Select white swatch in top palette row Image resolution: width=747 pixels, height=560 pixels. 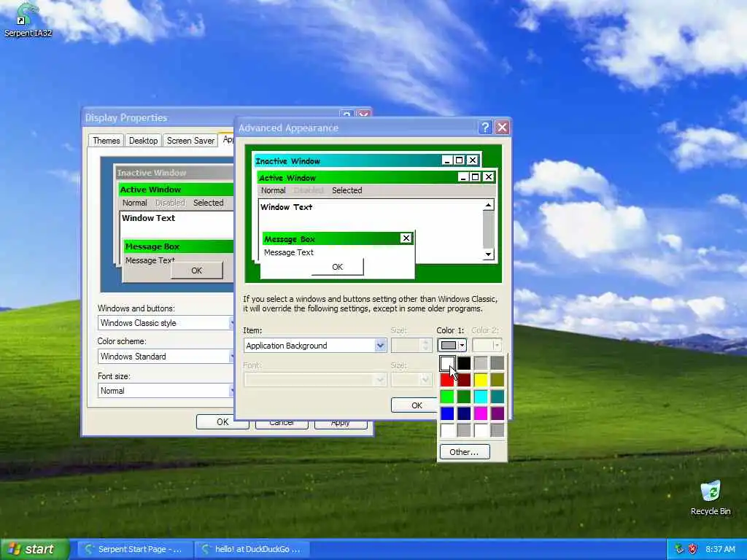[447, 363]
